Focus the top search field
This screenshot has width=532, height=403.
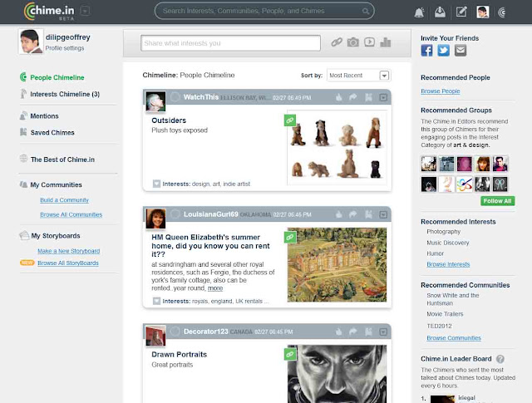[264, 11]
